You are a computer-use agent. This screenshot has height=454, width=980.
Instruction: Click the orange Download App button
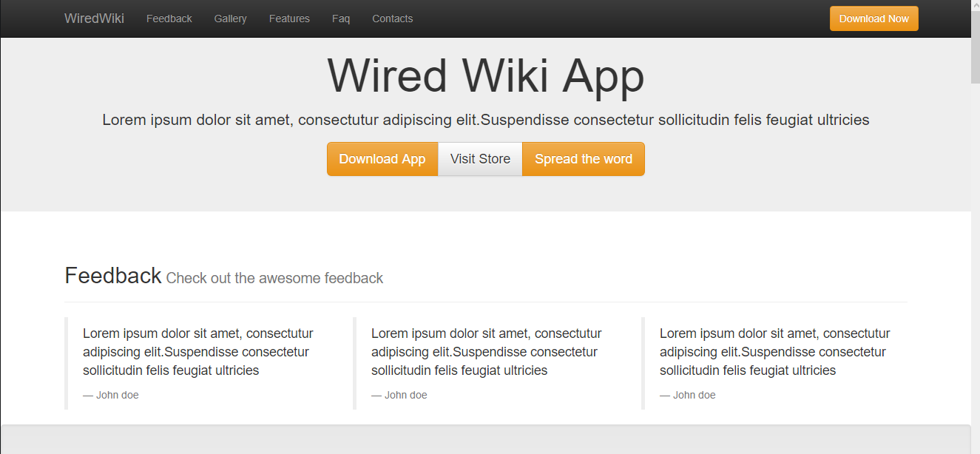[x=382, y=159]
